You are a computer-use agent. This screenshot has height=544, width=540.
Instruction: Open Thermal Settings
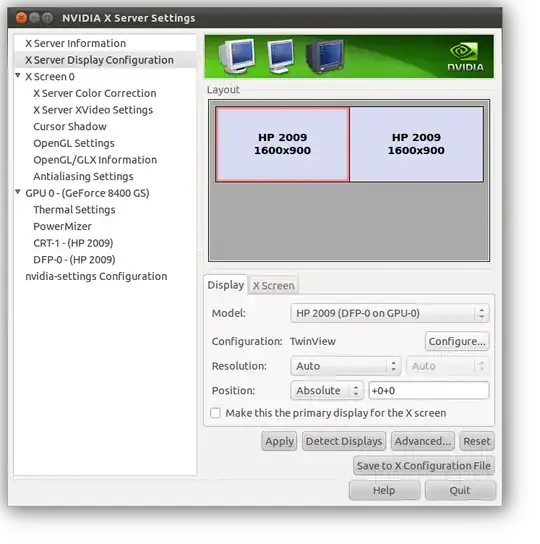(x=74, y=210)
